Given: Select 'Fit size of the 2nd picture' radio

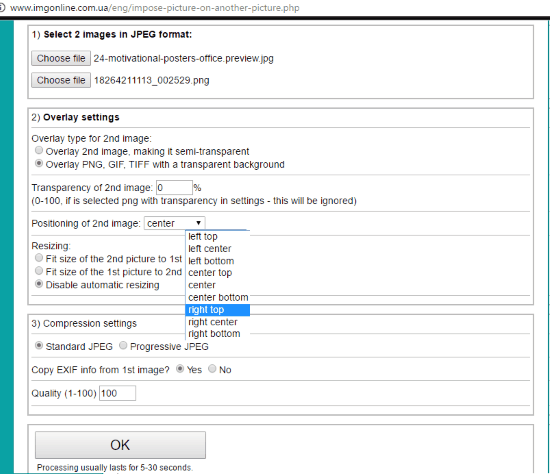Looking at the screenshot, I should (39, 258).
